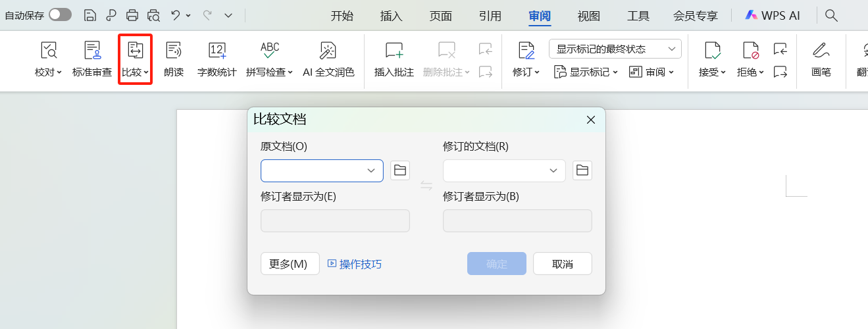Go to previous comment icon

tap(486, 48)
